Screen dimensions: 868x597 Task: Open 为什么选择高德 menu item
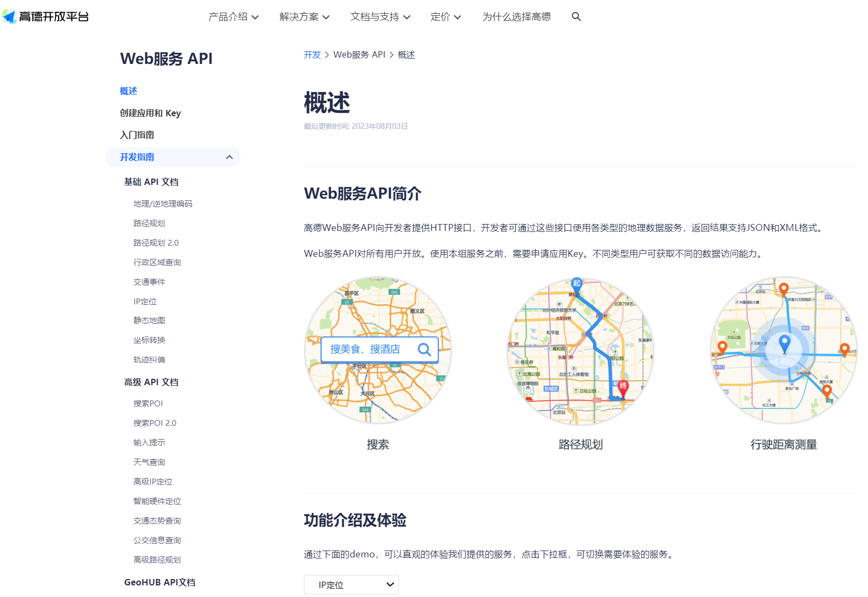tap(516, 16)
